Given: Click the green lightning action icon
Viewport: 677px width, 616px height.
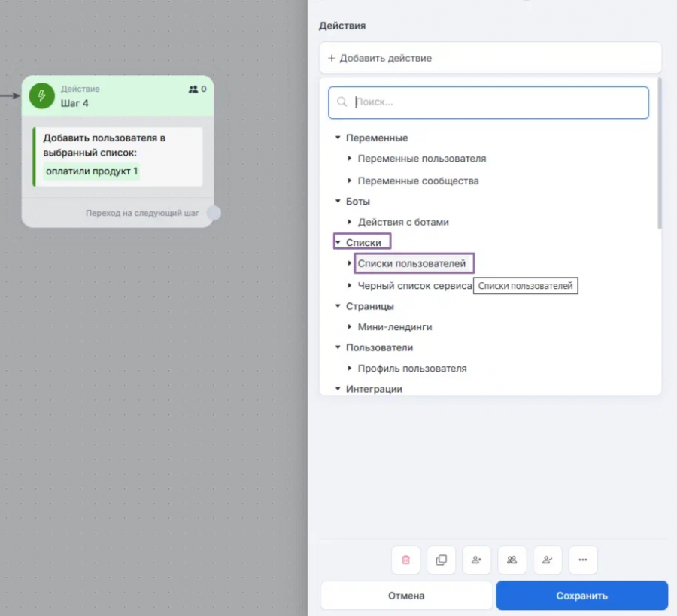Looking at the screenshot, I should [41, 96].
